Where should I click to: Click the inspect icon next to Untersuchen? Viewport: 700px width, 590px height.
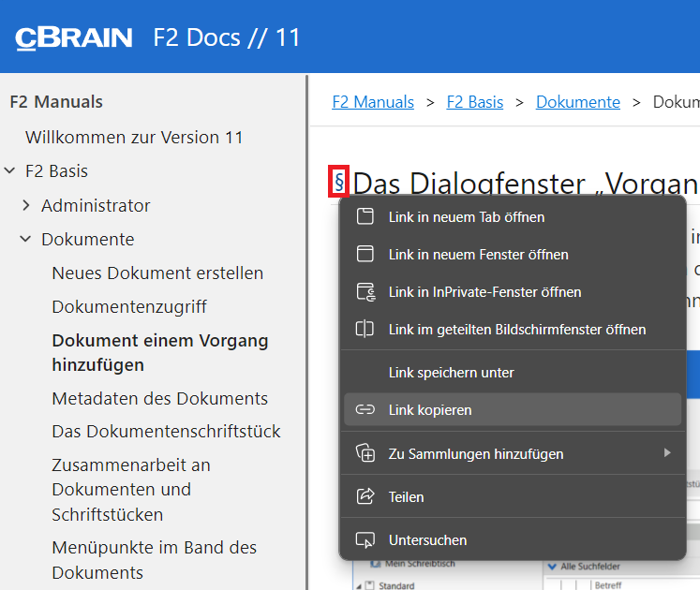click(365, 539)
